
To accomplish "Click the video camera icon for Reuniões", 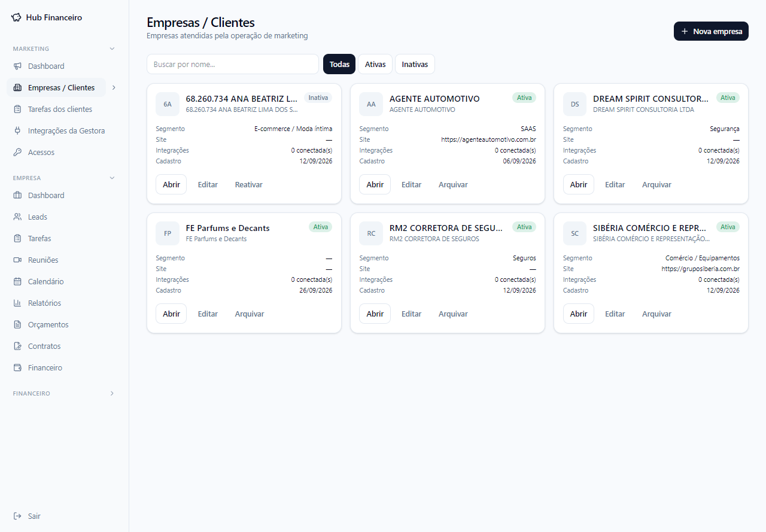I will (17, 260).
